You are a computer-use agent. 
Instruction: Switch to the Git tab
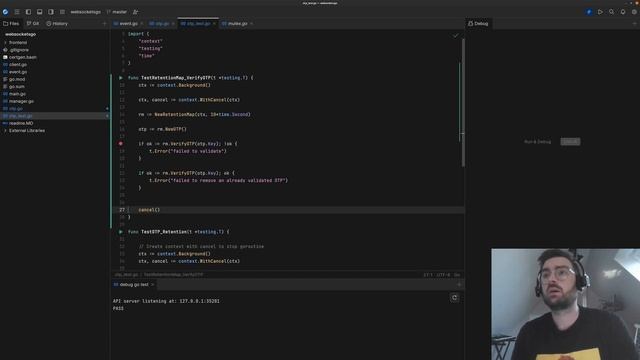(x=33, y=24)
